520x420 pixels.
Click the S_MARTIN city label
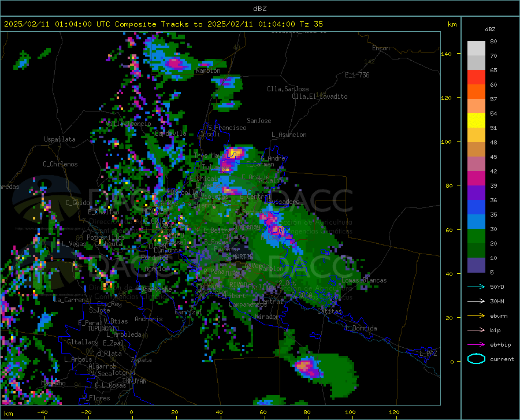pyautogui.click(x=240, y=257)
